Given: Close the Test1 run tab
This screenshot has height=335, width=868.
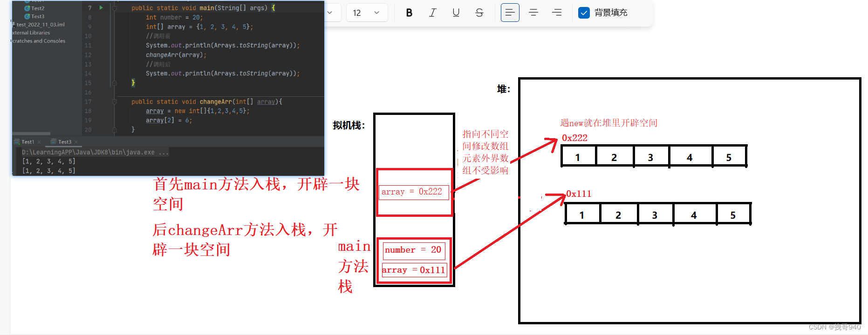Looking at the screenshot, I should click(39, 142).
